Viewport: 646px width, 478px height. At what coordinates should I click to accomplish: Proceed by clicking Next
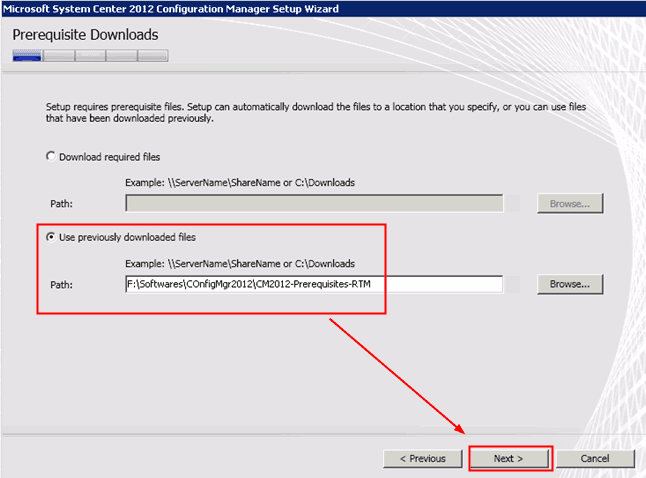509,459
